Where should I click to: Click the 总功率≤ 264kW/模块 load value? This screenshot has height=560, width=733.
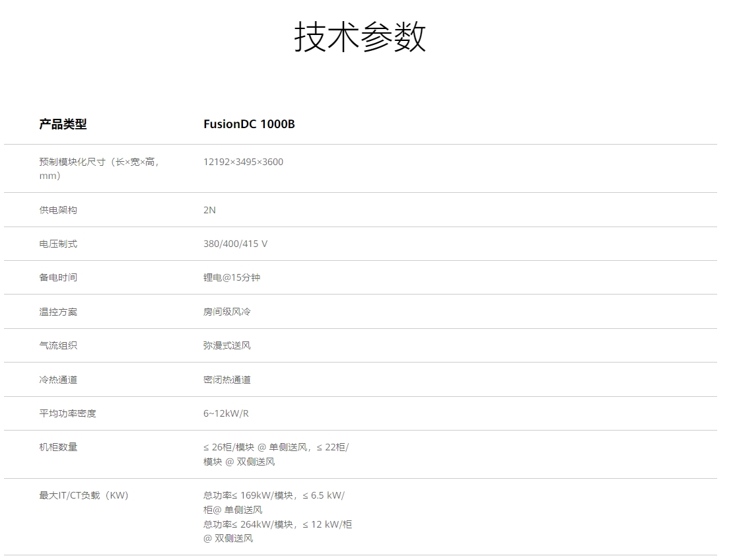point(277,532)
